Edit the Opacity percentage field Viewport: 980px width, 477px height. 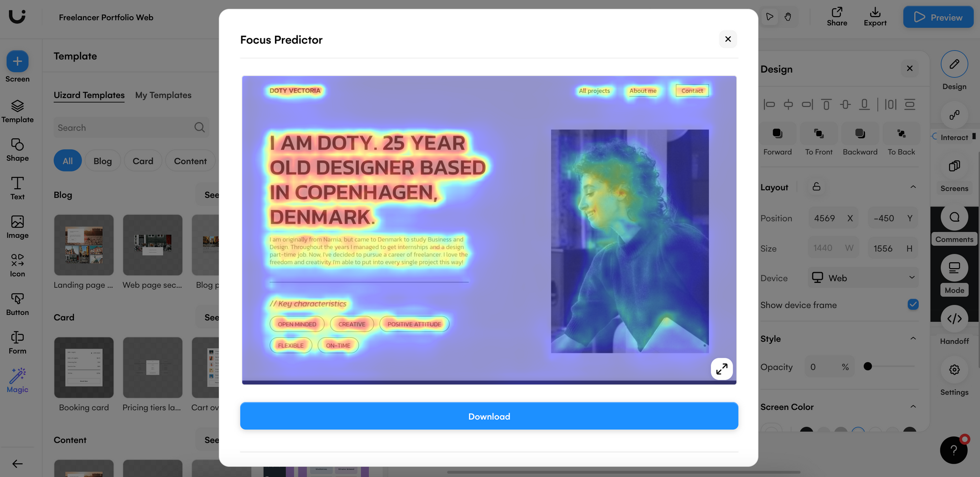(830, 367)
